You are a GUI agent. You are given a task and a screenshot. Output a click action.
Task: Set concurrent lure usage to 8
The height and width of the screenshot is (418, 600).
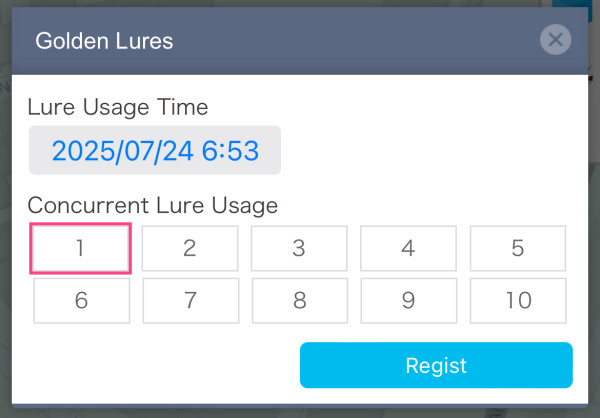(x=299, y=300)
